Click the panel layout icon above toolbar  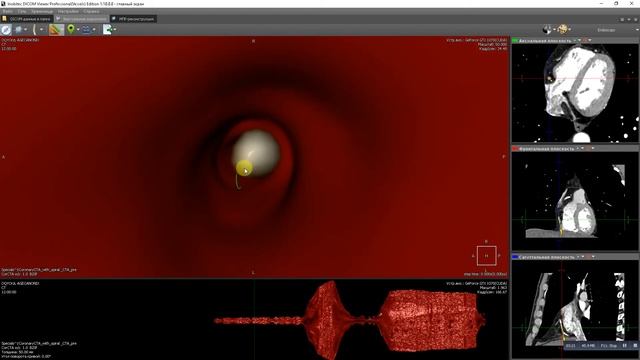point(622,20)
